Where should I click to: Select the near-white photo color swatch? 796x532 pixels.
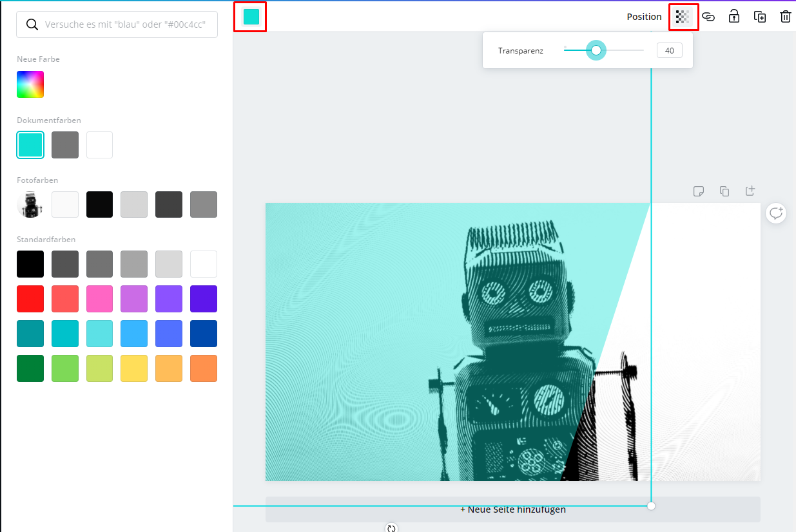pos(65,204)
